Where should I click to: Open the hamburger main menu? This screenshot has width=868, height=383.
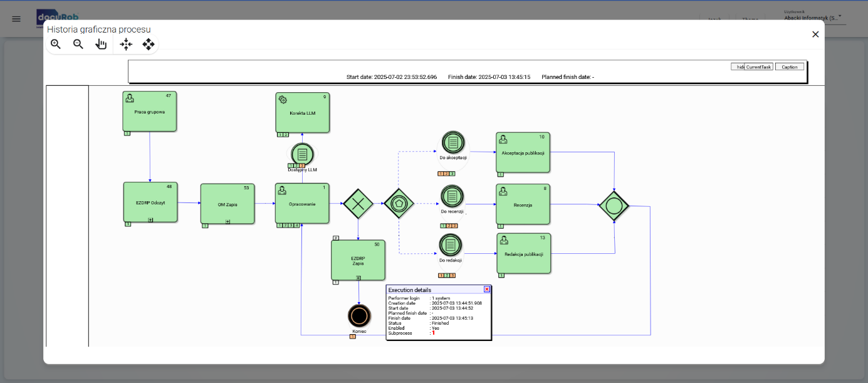(x=16, y=19)
